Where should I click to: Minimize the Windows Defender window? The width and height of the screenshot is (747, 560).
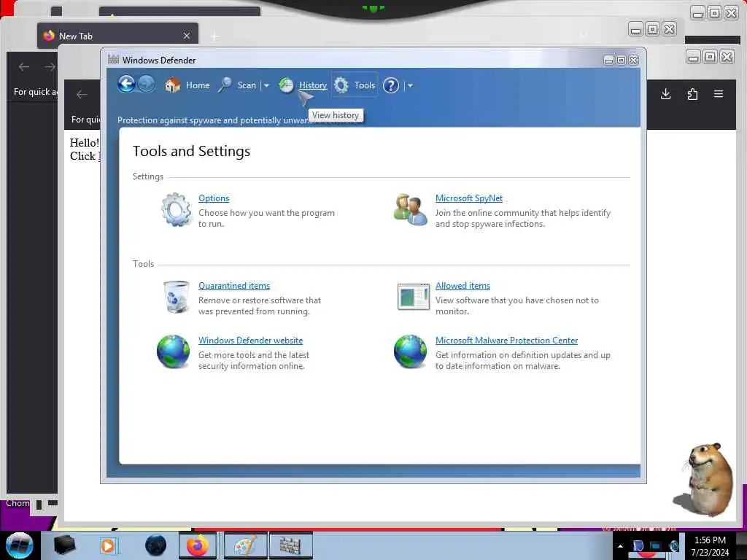click(609, 60)
